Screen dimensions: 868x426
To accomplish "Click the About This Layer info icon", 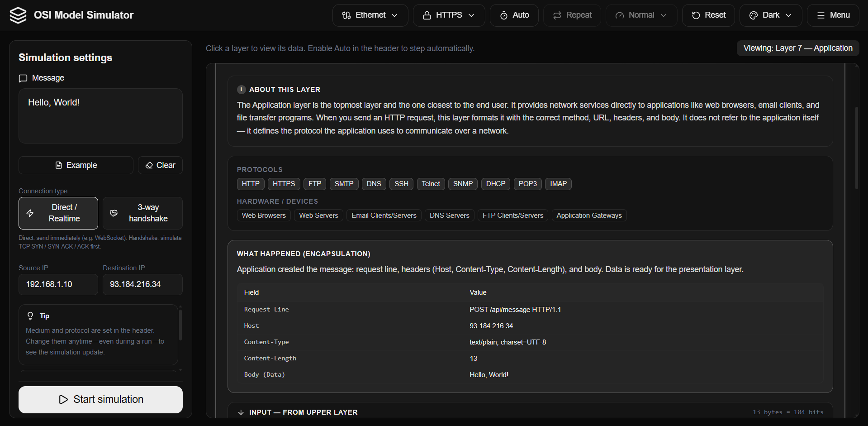I will pos(242,90).
